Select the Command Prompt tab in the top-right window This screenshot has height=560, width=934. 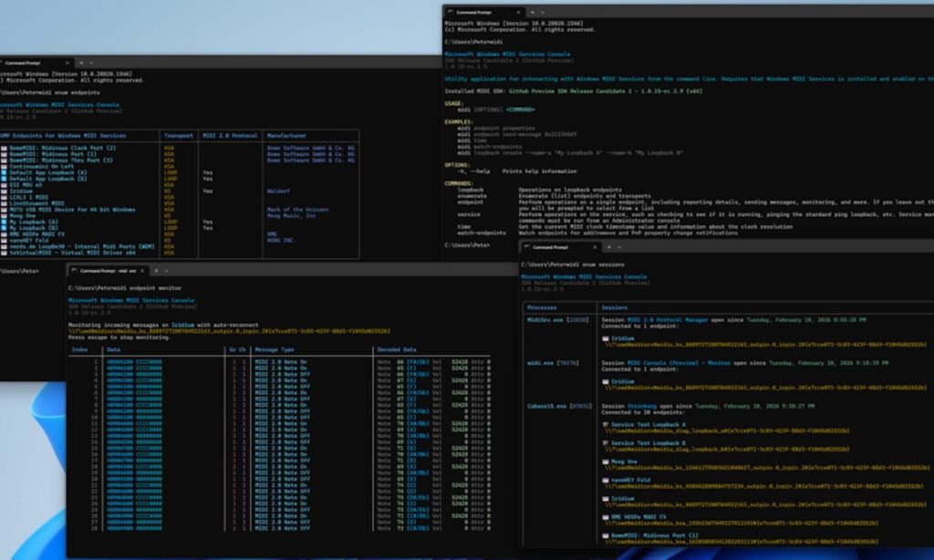pyautogui.click(x=473, y=13)
